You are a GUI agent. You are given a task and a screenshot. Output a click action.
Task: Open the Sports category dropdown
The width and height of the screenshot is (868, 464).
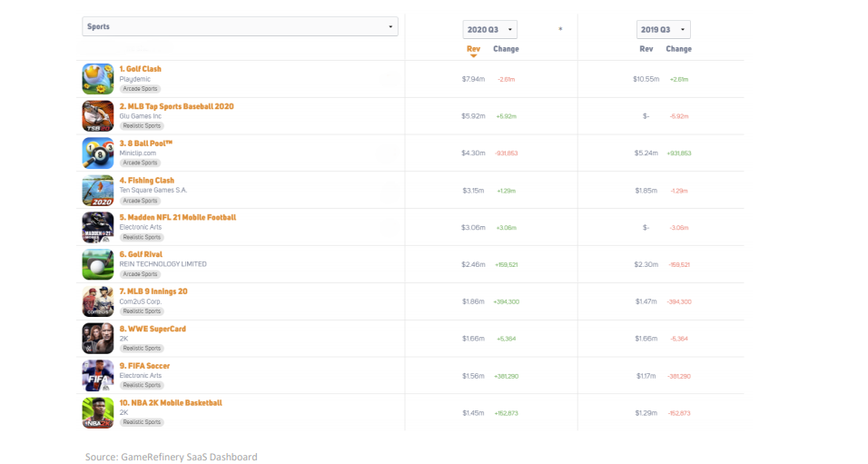pos(240,27)
